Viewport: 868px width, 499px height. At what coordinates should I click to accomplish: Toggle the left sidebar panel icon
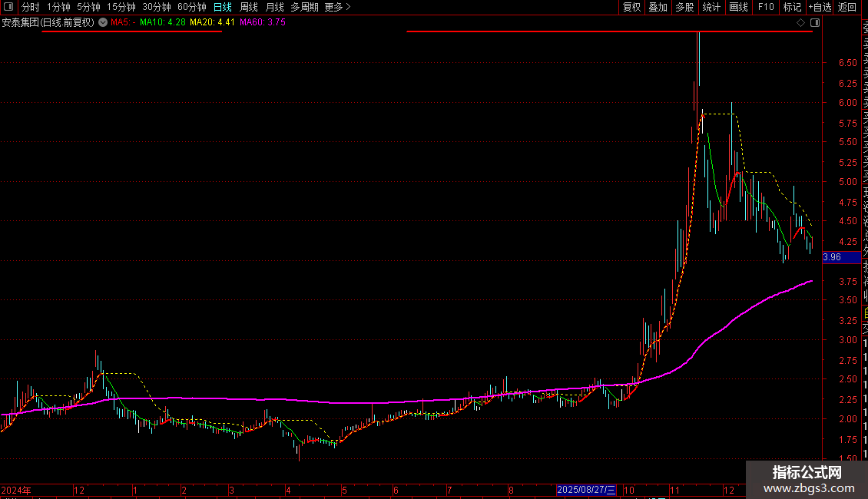point(8,7)
